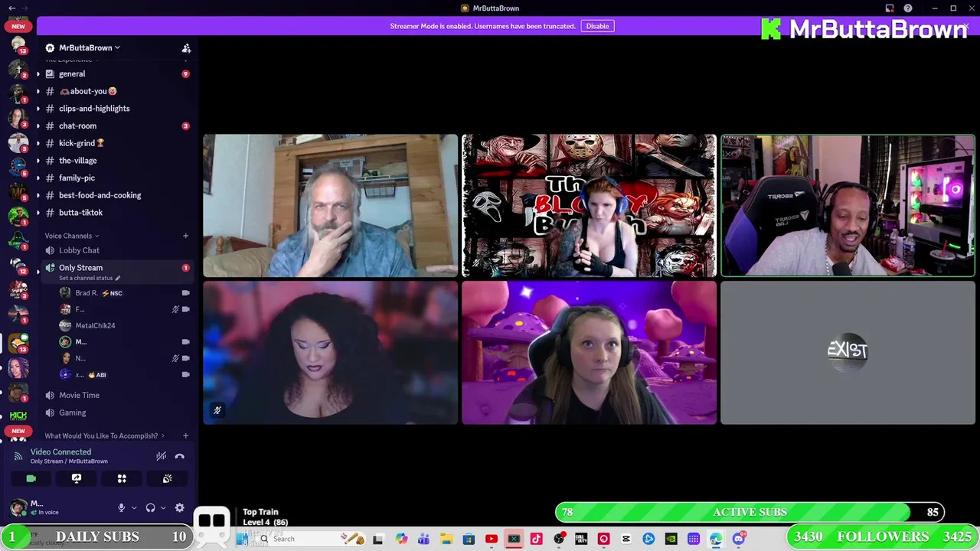The image size is (980, 551).
Task: Go forward with the right arrow icon
Action: (26, 8)
